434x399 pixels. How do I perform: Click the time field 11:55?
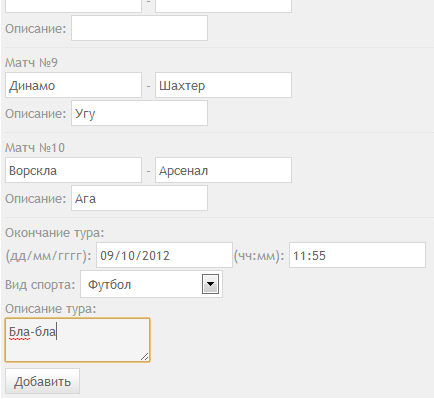click(x=357, y=255)
